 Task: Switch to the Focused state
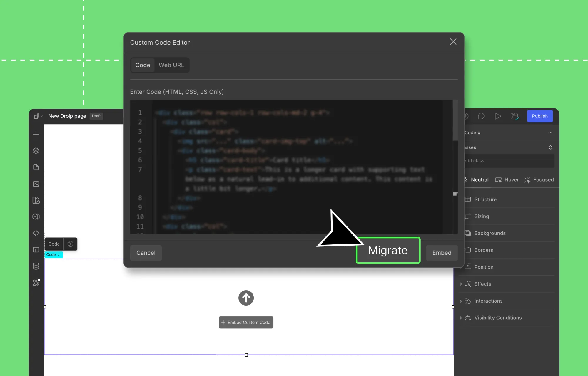click(x=543, y=179)
